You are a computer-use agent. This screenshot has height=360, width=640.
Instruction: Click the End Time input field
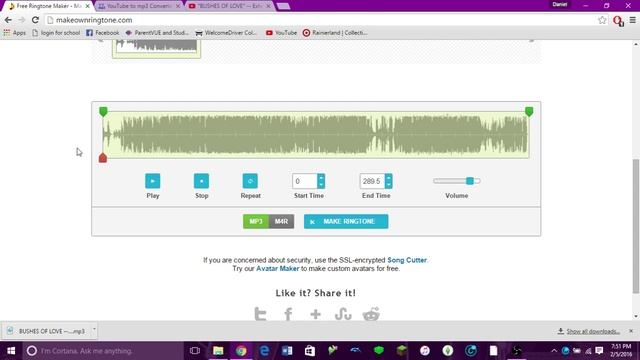[372, 181]
